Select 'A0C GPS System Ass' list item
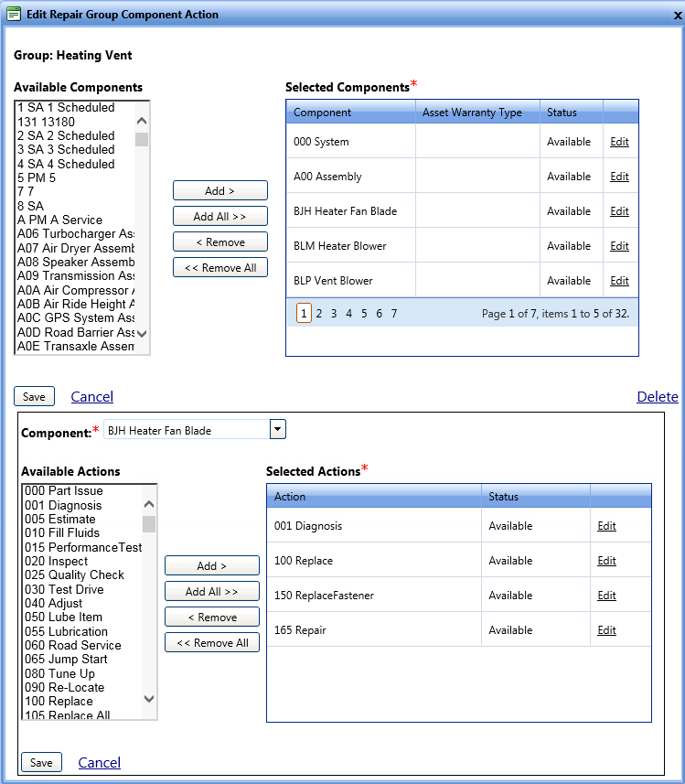 click(x=76, y=318)
